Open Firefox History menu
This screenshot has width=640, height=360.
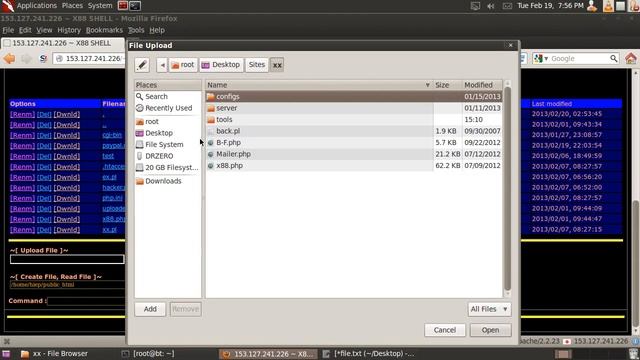pos(69,30)
